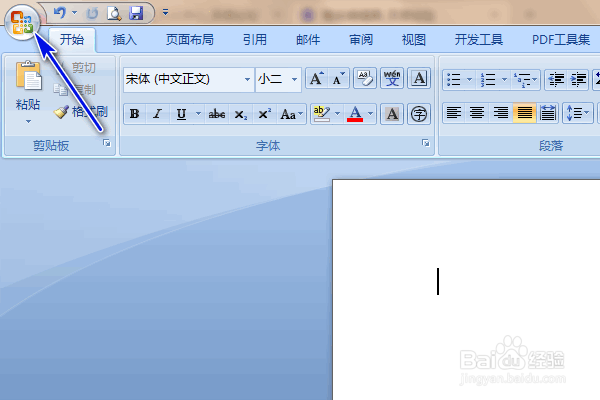Expand the font size dropdown arrow
This screenshot has height=400, width=600.
coord(294,80)
